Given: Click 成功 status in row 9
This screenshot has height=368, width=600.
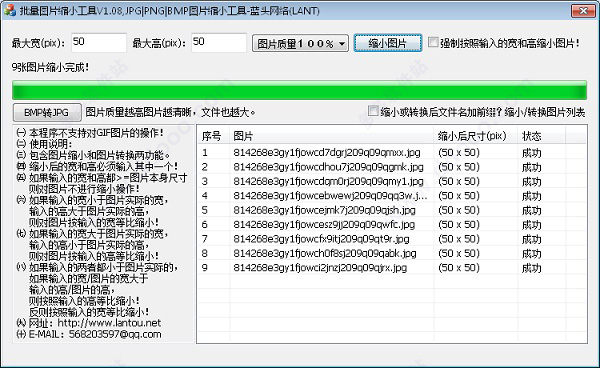Looking at the screenshot, I should coord(532,268).
